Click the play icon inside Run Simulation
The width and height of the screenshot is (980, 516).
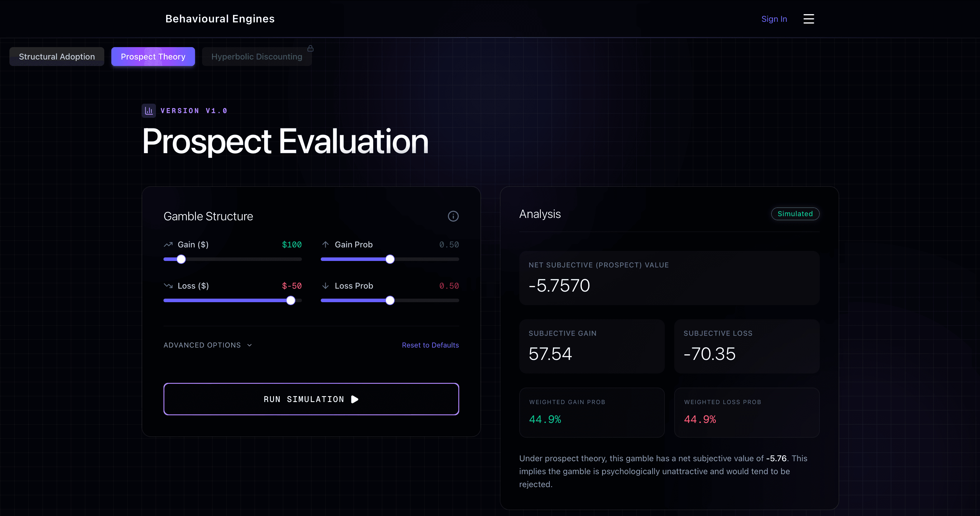[x=354, y=399]
